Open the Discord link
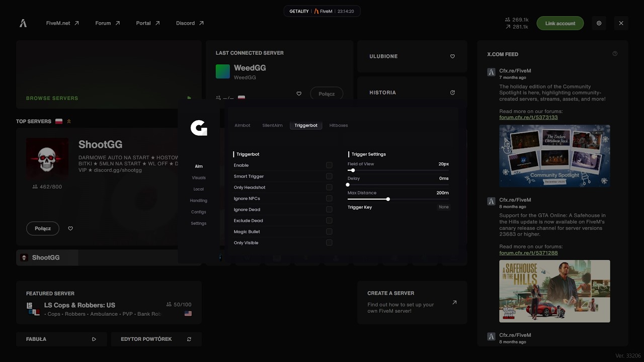Image resolution: width=644 pixels, height=362 pixels. [x=190, y=23]
